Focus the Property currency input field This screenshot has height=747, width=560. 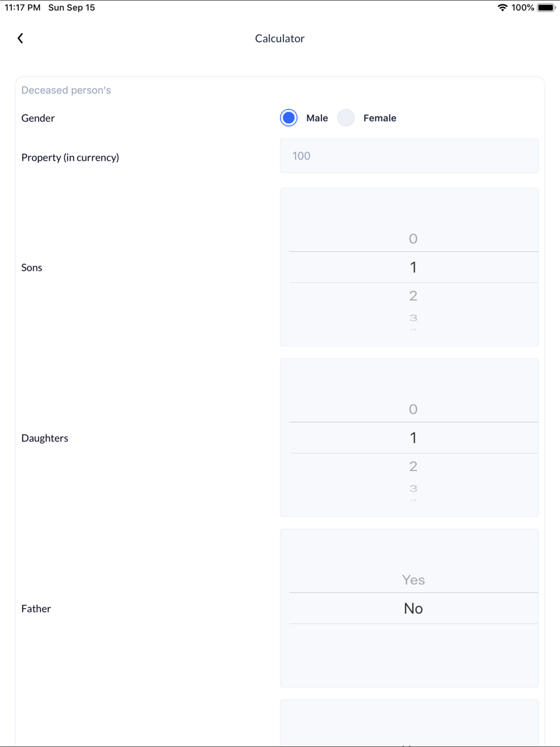(x=409, y=156)
